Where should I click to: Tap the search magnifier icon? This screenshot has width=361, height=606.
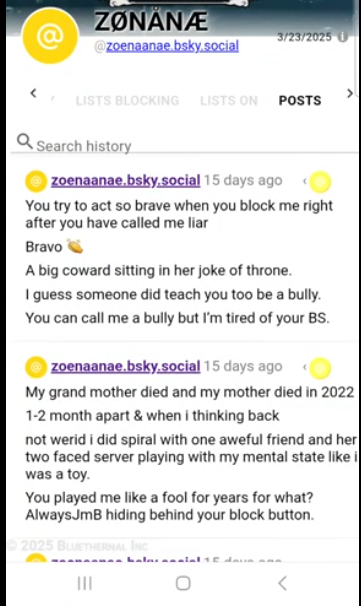coord(25,142)
